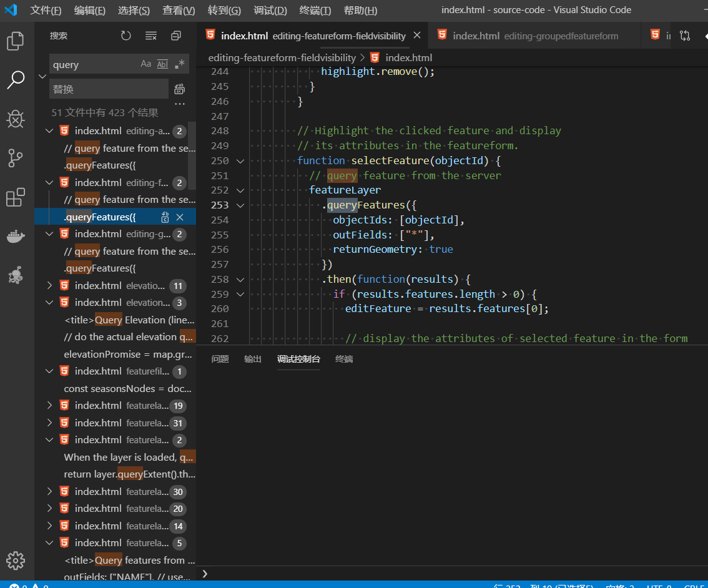Viewport: 708px width, 588px height.
Task: Expand index.html featurela... with 31 results
Action: [49, 423]
